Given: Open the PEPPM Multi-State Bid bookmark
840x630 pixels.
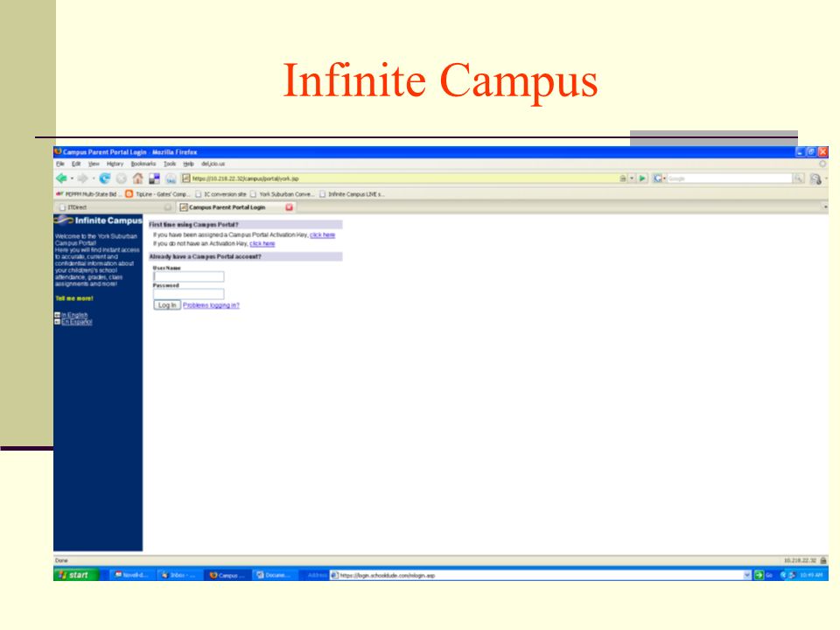Looking at the screenshot, I should tap(88, 194).
